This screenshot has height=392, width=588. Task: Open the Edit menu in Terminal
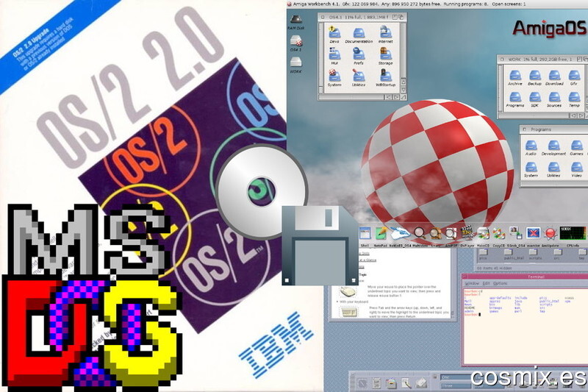pyautogui.click(x=487, y=284)
